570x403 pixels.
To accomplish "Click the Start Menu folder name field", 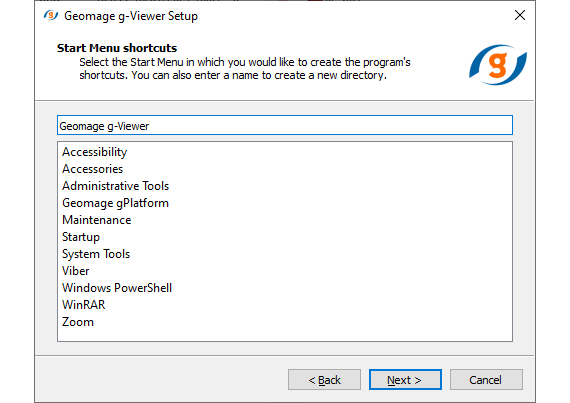I will click(x=285, y=125).
